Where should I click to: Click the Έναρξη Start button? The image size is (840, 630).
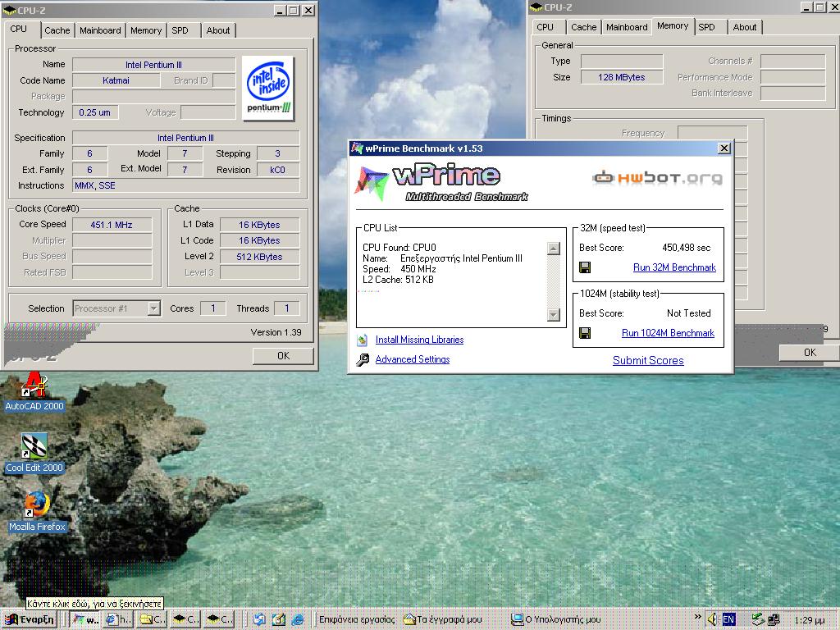pos(30,619)
